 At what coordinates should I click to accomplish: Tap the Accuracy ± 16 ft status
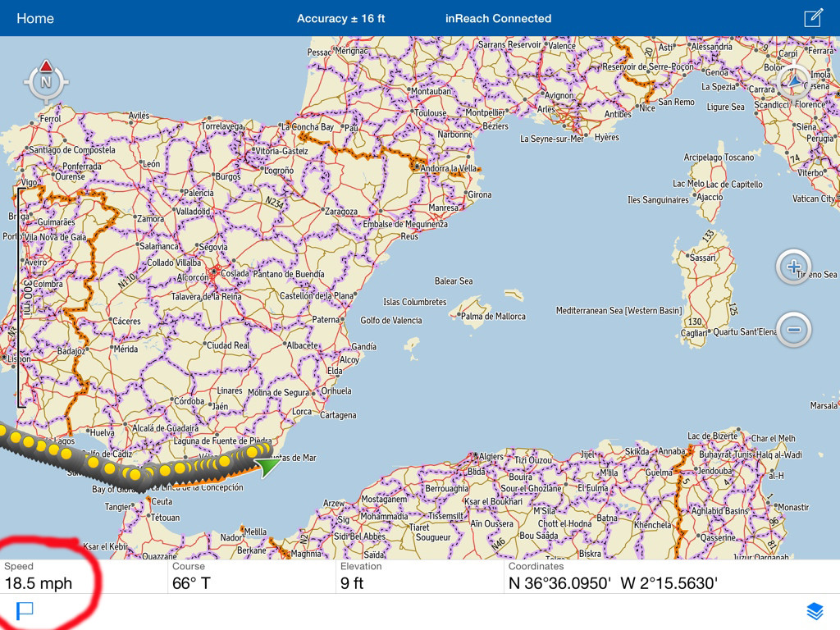point(340,18)
